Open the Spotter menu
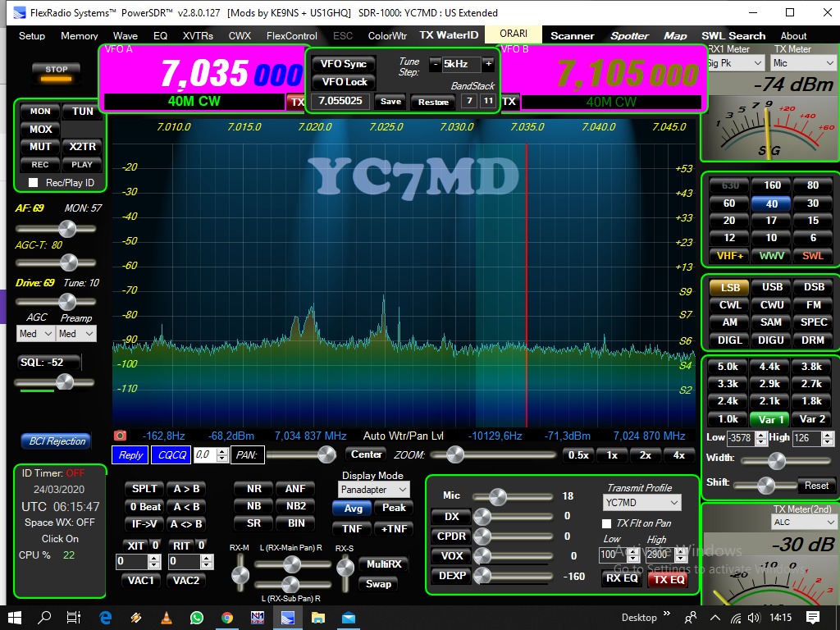The width and height of the screenshot is (840, 630). 629,36
